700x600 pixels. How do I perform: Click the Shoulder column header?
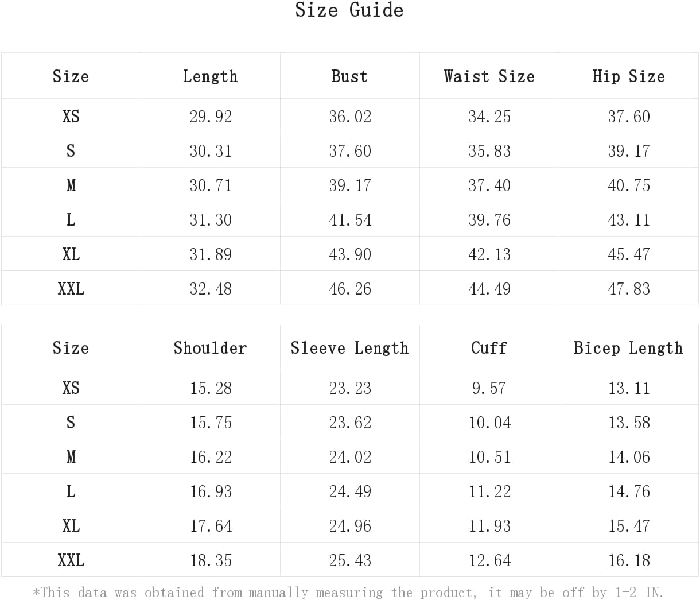coord(210,348)
